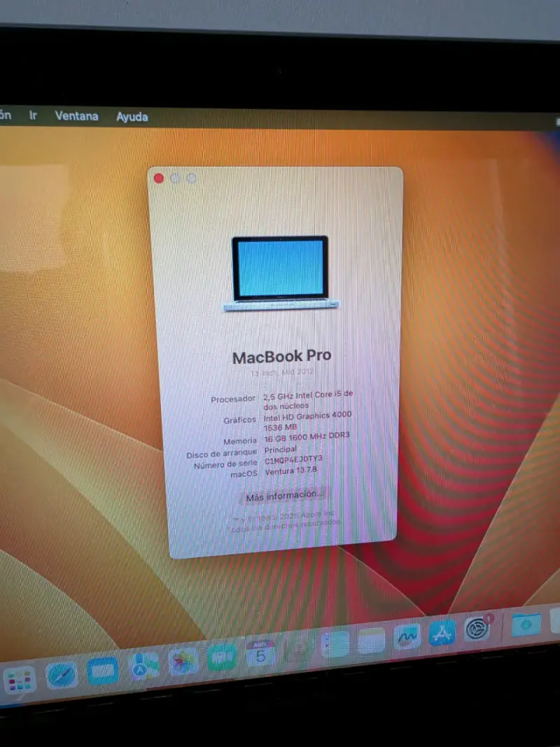Click the MacBook Pro title text
The height and width of the screenshot is (747, 560).
(x=281, y=356)
